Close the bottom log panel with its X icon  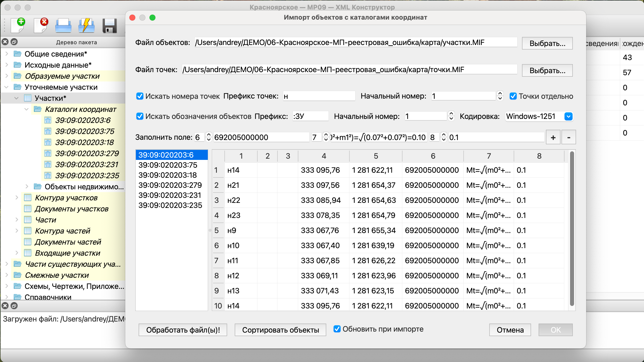(5, 306)
